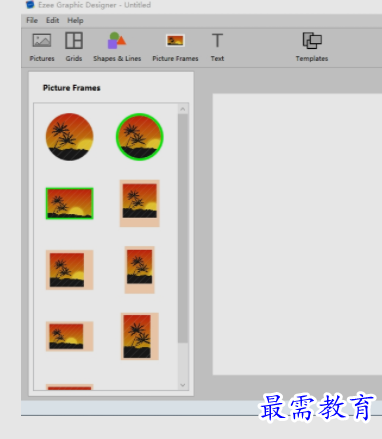Pick the narrow portrait frame with thick bottom border
The width and height of the screenshot is (382, 439).
[140, 270]
